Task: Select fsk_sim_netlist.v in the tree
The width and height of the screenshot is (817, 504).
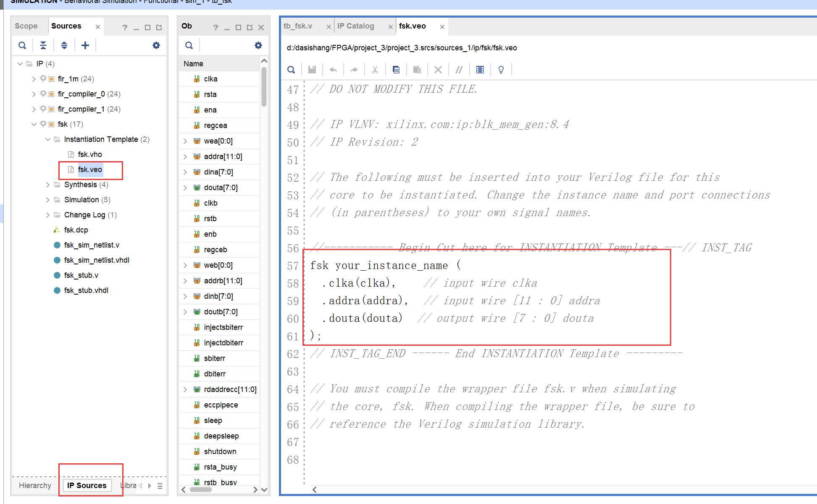Action: (x=92, y=245)
